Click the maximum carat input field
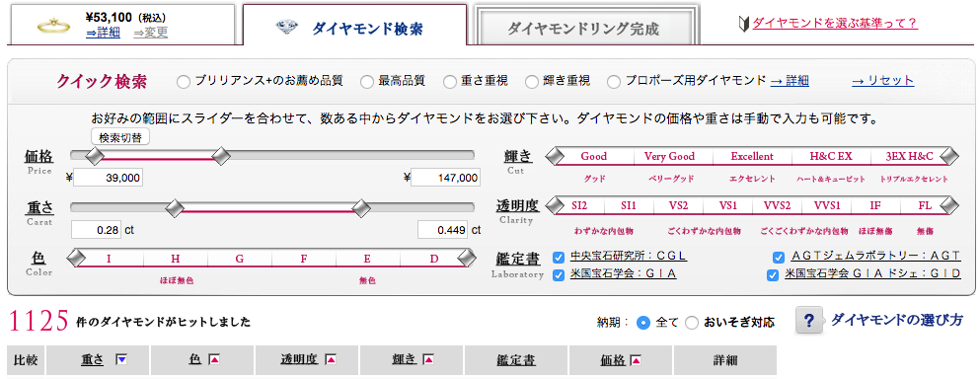980x379 pixels. pyautogui.click(x=443, y=230)
